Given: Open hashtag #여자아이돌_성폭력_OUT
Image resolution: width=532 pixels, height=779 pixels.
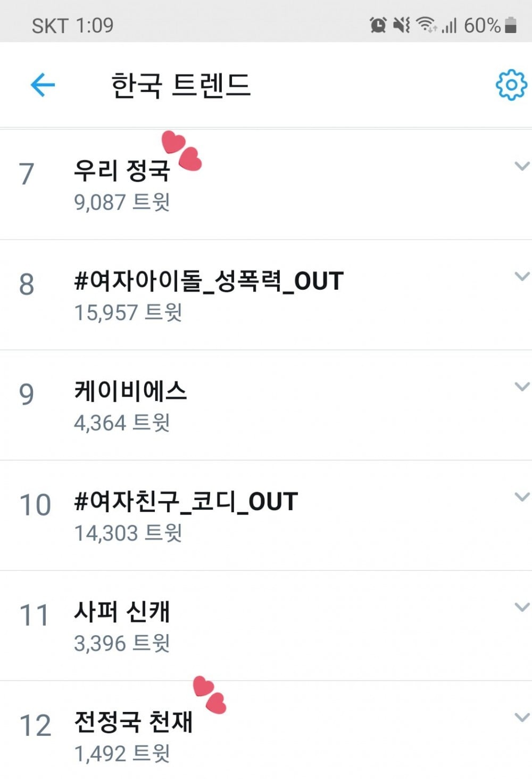Looking at the screenshot, I should pos(209,281).
